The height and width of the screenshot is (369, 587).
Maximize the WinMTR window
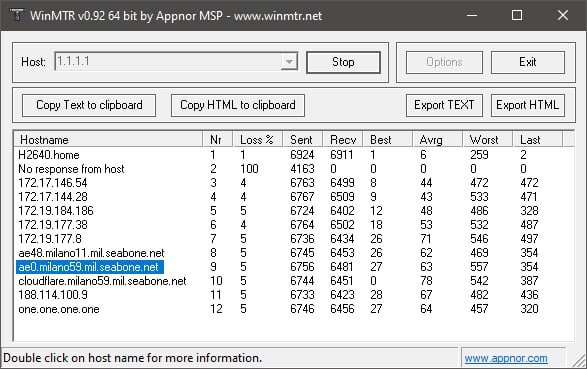tap(517, 15)
